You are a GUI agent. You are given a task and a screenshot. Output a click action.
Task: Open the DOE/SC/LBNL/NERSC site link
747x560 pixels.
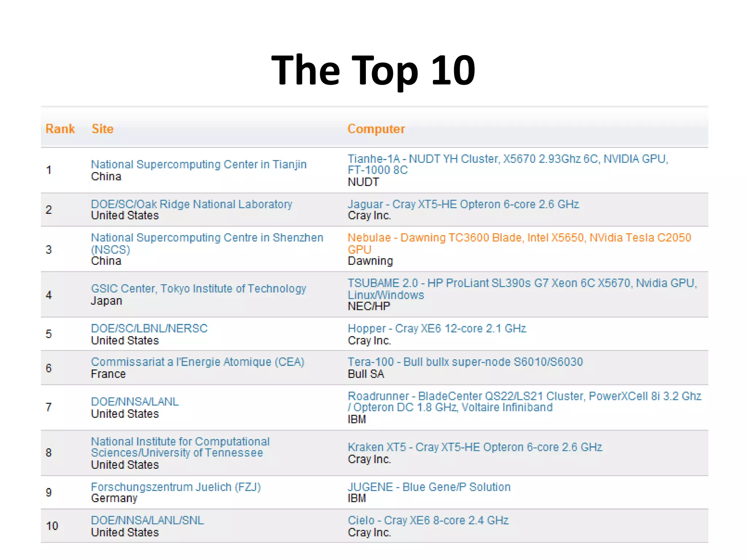pyautogui.click(x=149, y=328)
